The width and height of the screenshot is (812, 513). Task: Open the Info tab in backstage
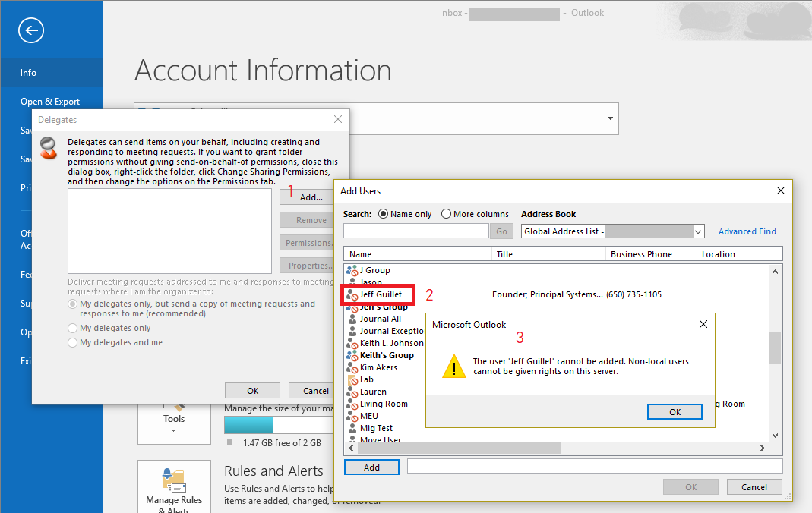pyautogui.click(x=52, y=72)
